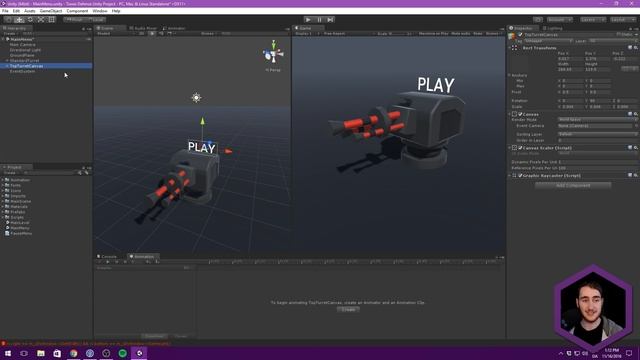Viewport: 640px width, 360px height.
Task: Open the Tag dropdown in Inspector
Action: pos(548,41)
